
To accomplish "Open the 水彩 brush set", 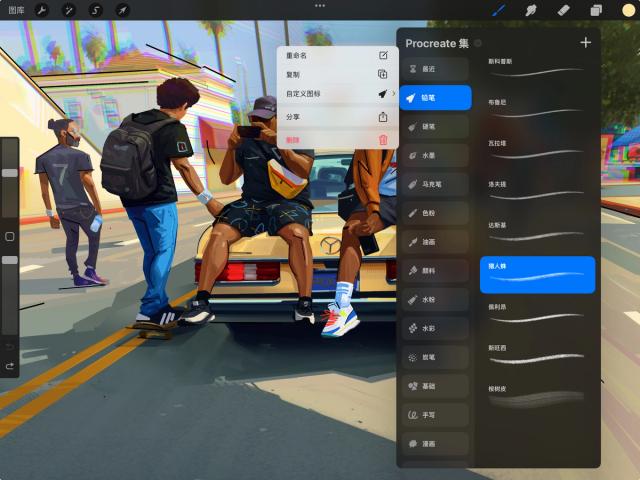I will [435, 328].
